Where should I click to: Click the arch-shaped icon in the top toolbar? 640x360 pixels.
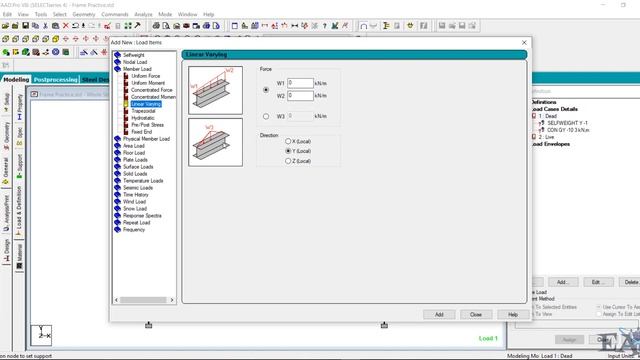(x=363, y=26)
